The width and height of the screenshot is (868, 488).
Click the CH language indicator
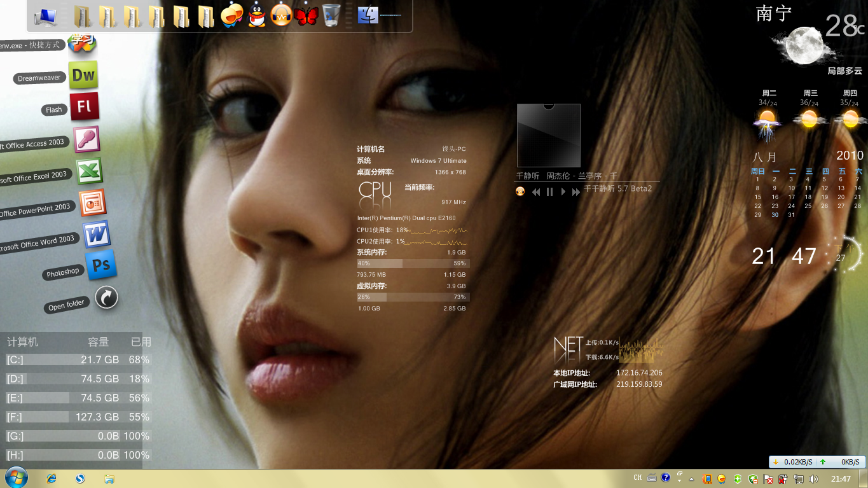(x=638, y=478)
